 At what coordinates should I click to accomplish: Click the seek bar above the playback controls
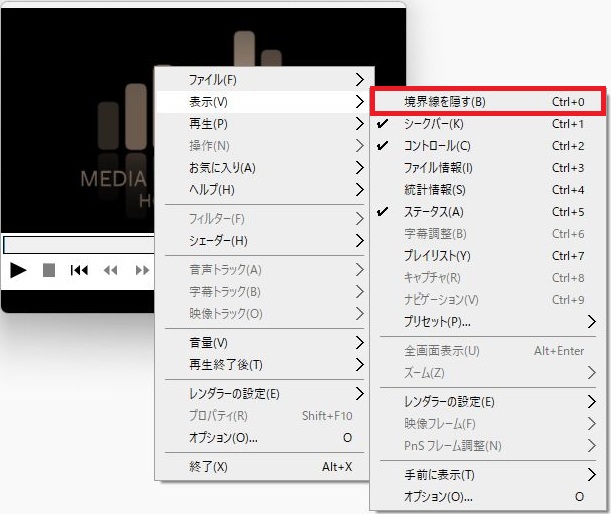pyautogui.click(x=78, y=245)
